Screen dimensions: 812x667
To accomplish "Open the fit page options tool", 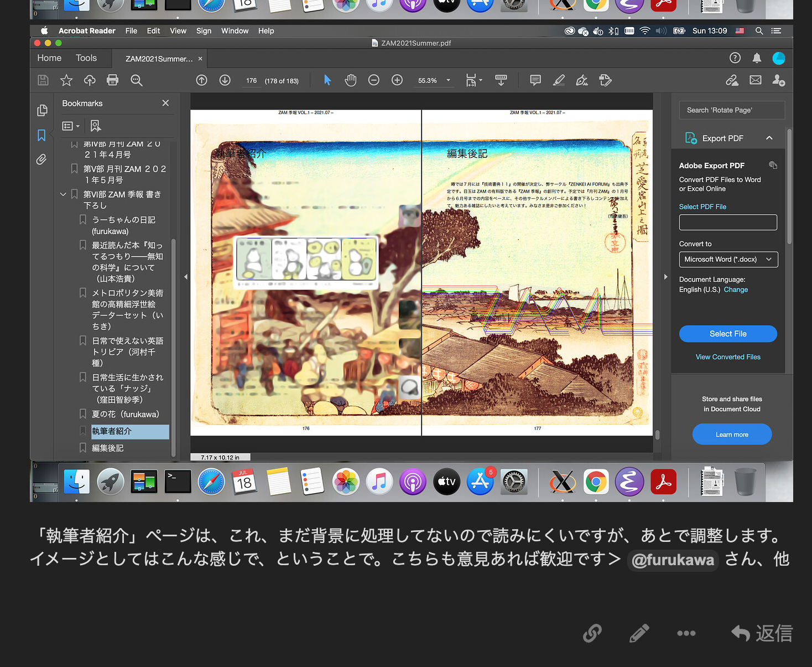I will 474,80.
